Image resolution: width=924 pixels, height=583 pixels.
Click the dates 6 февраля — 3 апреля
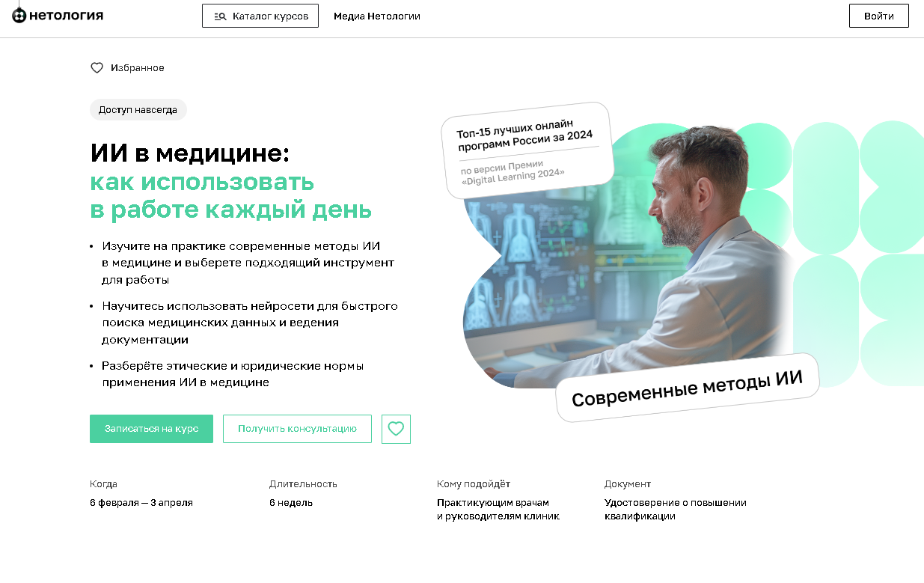pos(141,503)
